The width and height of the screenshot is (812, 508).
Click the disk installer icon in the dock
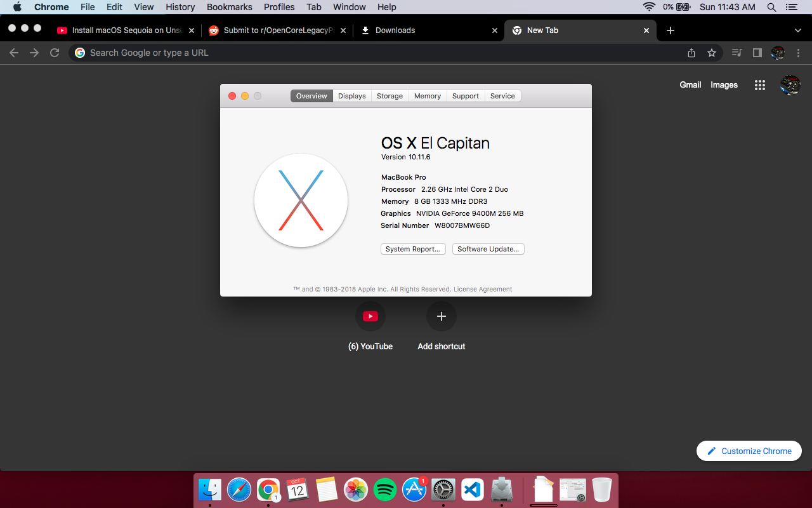pyautogui.click(x=502, y=490)
